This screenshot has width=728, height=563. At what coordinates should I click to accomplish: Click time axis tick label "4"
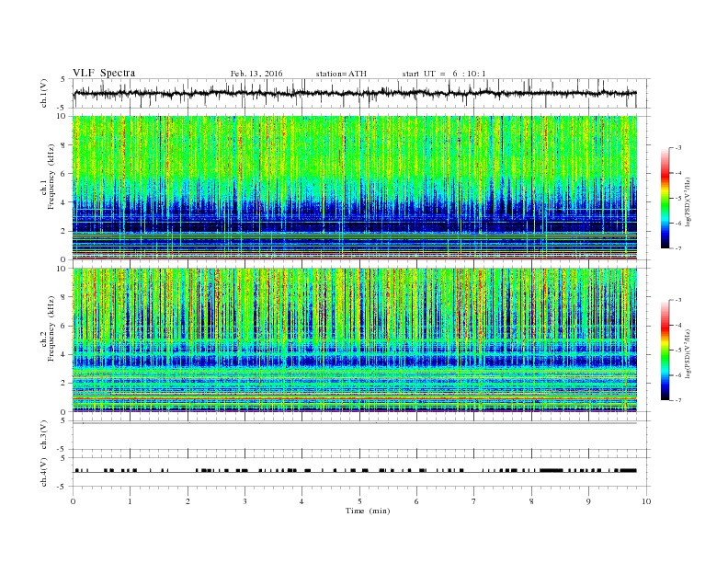click(302, 501)
